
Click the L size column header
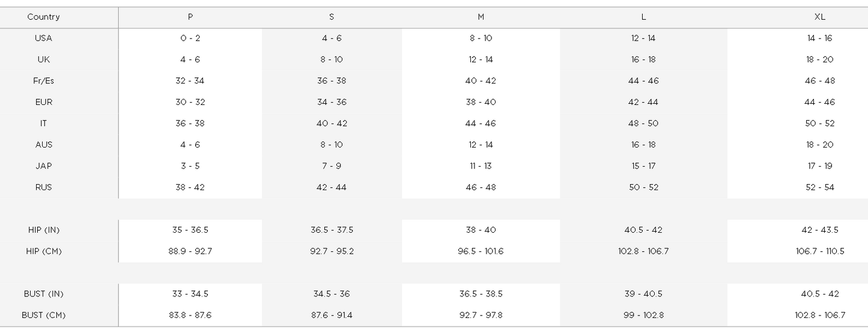click(x=643, y=17)
